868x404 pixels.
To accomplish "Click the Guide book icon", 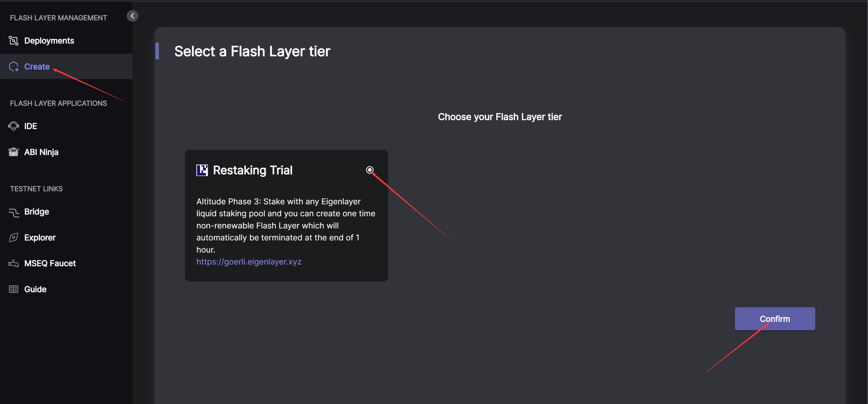I will [14, 289].
